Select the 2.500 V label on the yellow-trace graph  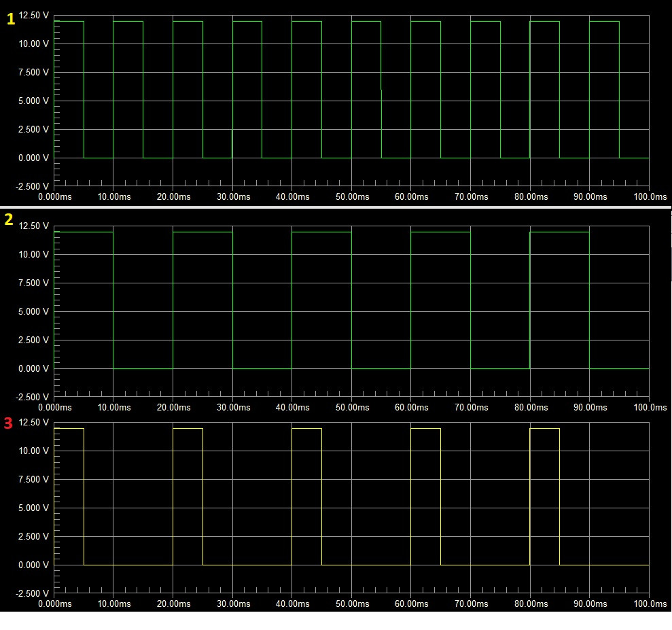coord(33,537)
